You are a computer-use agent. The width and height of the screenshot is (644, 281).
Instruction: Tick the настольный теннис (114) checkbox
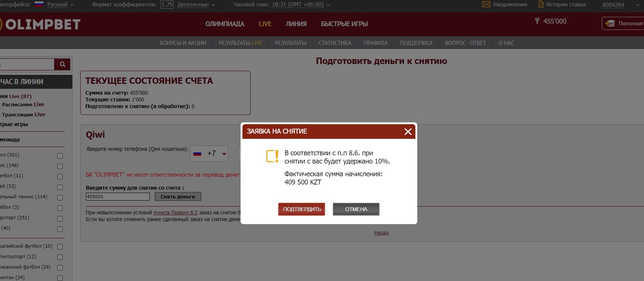[x=60, y=198]
